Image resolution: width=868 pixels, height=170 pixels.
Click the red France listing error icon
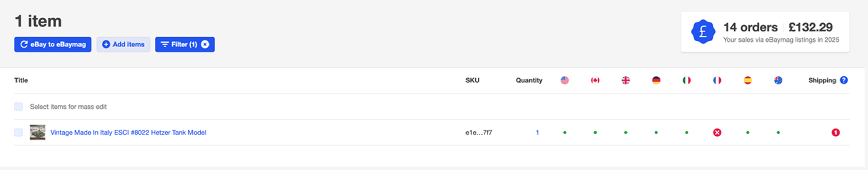point(717,132)
